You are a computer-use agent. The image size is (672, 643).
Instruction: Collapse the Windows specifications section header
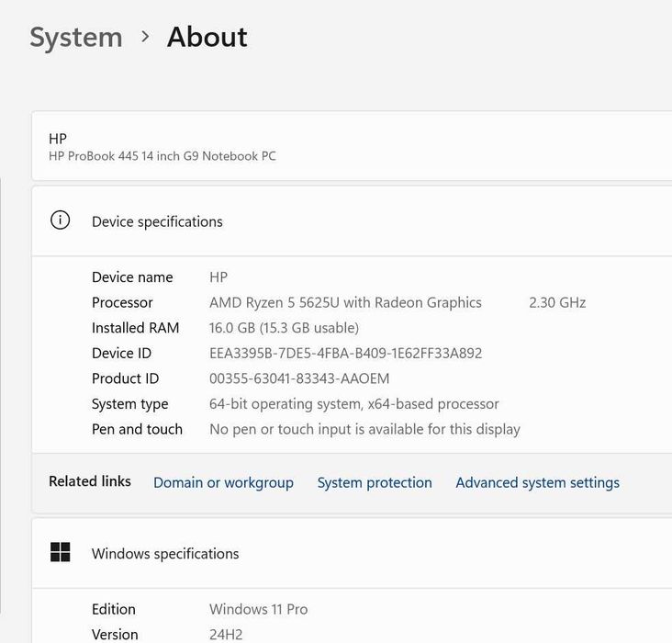[x=352, y=553]
